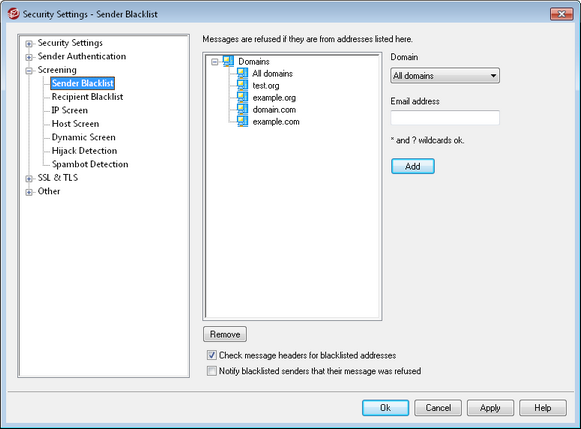Select Recipient Blacklist in the tree
This screenshot has height=429, width=581.
(87, 97)
